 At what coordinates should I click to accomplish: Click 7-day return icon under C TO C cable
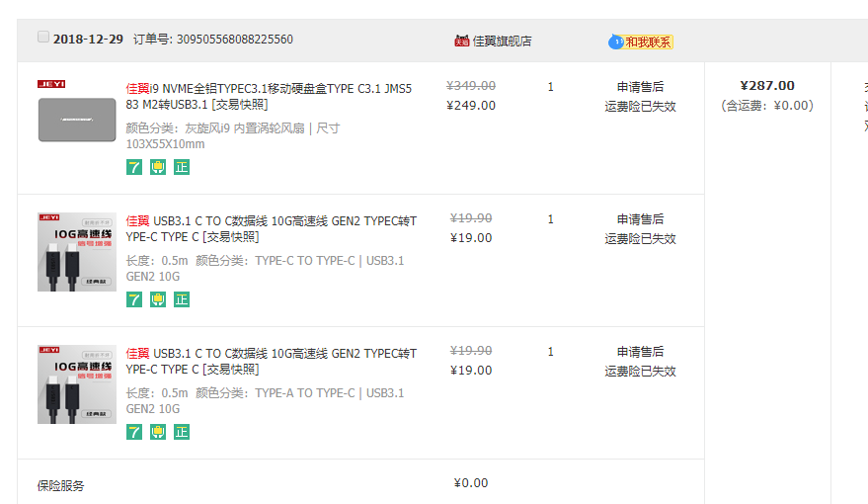134,299
